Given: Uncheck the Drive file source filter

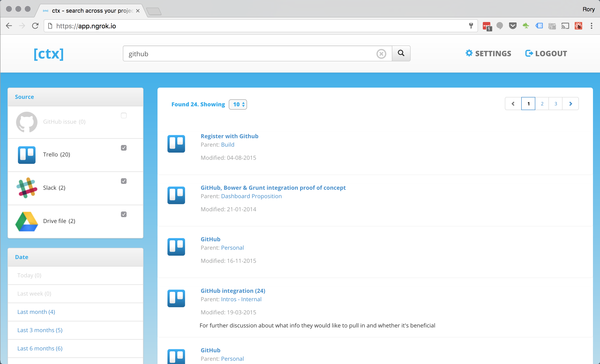Looking at the screenshot, I should click(124, 214).
